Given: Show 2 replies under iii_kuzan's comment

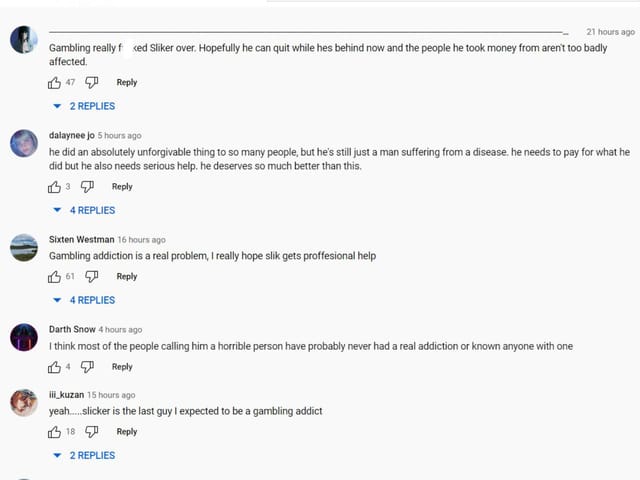Looking at the screenshot, I should pyautogui.click(x=86, y=455).
